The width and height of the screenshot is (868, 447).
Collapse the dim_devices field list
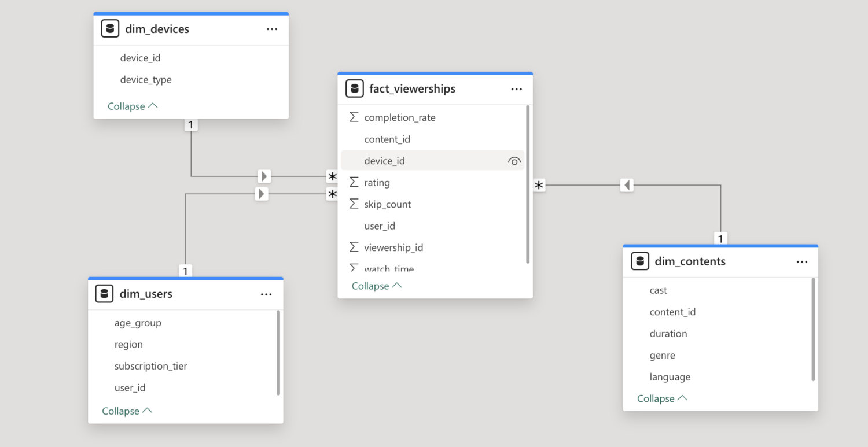pyautogui.click(x=133, y=106)
